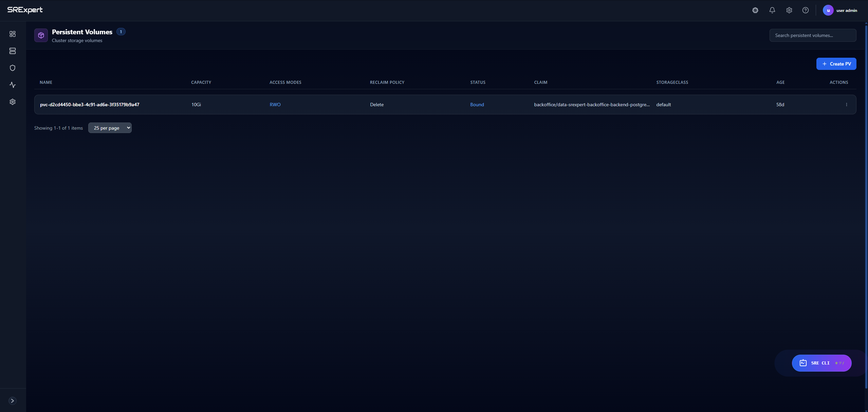Open settings via the sidebar gear icon
Viewport: 868px width, 412px height.
click(13, 101)
